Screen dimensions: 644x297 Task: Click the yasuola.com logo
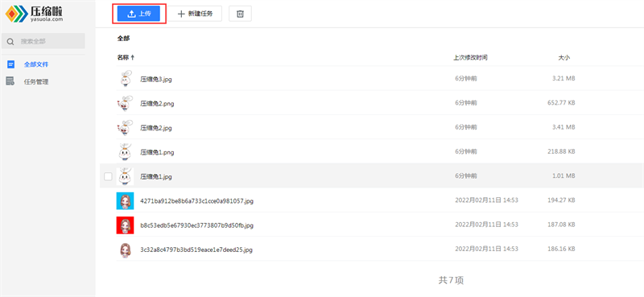pos(34,13)
